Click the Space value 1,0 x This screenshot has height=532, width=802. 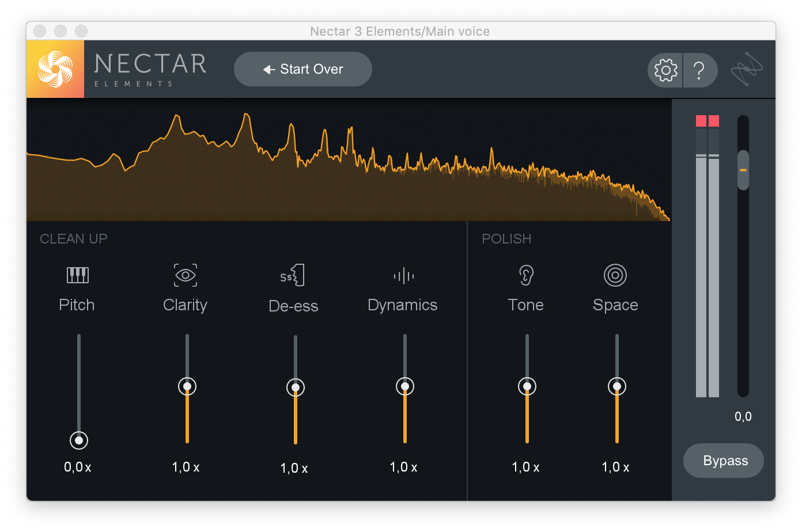click(x=616, y=467)
